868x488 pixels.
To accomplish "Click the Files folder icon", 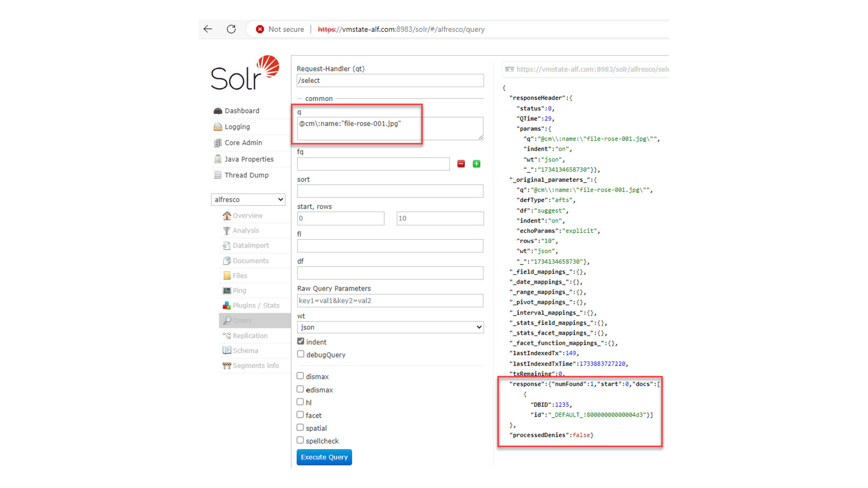I will point(227,275).
